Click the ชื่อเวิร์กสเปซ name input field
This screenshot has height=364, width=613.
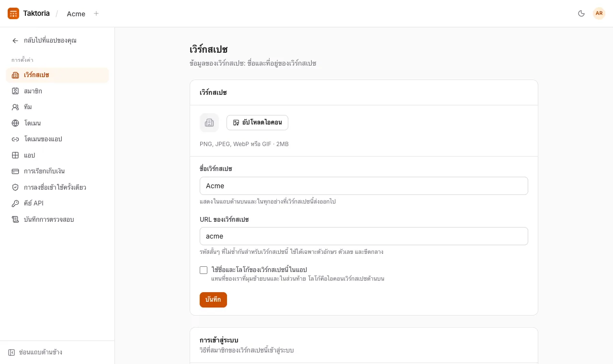pyautogui.click(x=364, y=186)
